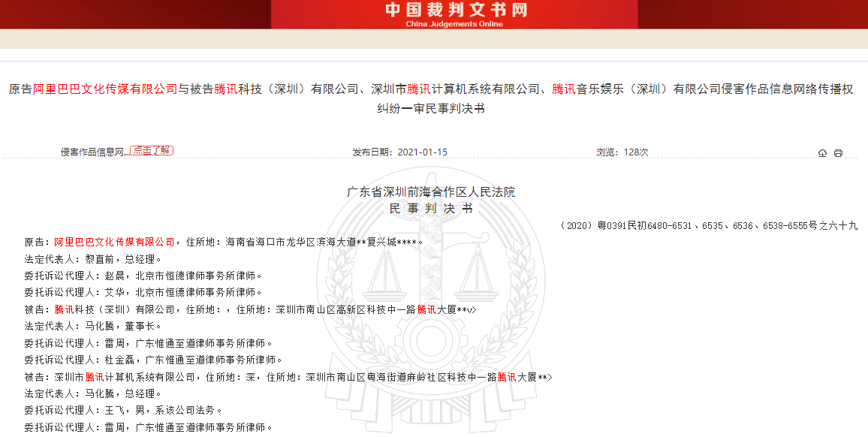868x437 pixels.
Task: Download the judgment via cloud download icon
Action: [822, 153]
